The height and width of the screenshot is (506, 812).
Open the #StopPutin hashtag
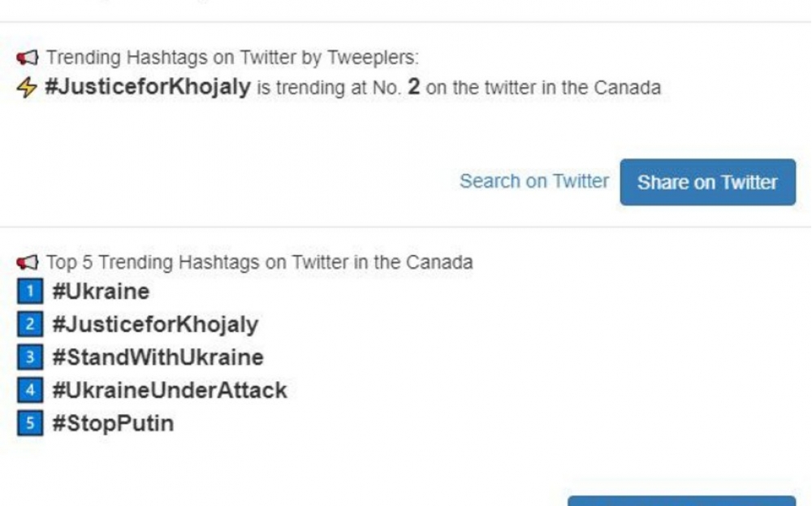point(113,424)
